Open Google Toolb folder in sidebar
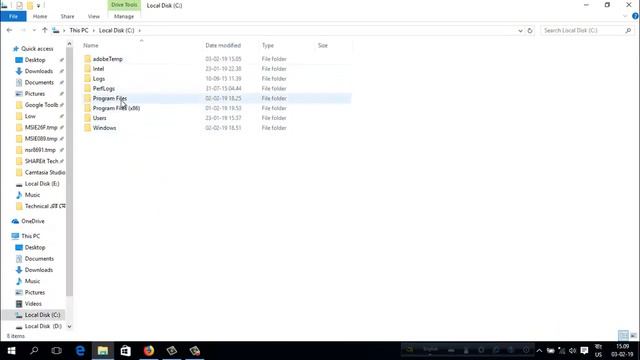Image resolution: width=640 pixels, height=360 pixels. pyautogui.click(x=41, y=105)
